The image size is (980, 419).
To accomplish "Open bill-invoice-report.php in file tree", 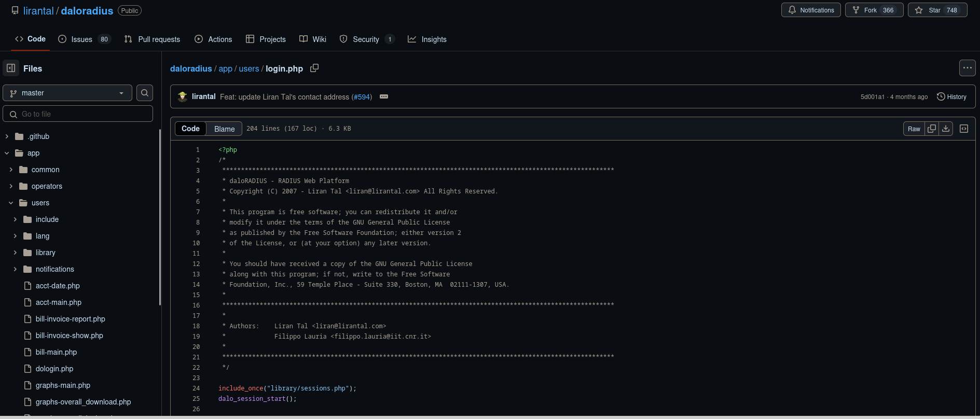I will click(x=71, y=319).
